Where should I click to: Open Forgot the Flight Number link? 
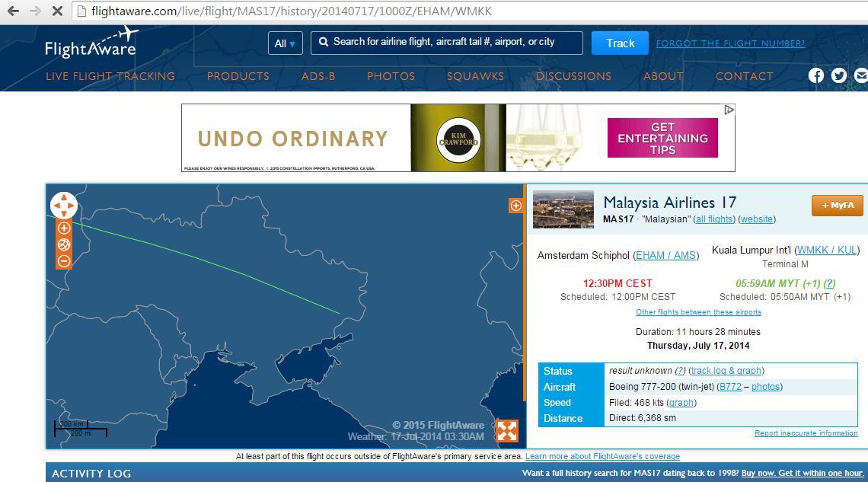[730, 43]
